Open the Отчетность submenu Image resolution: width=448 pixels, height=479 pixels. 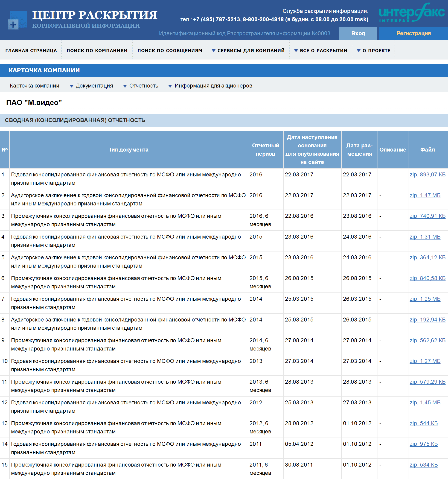(x=143, y=86)
